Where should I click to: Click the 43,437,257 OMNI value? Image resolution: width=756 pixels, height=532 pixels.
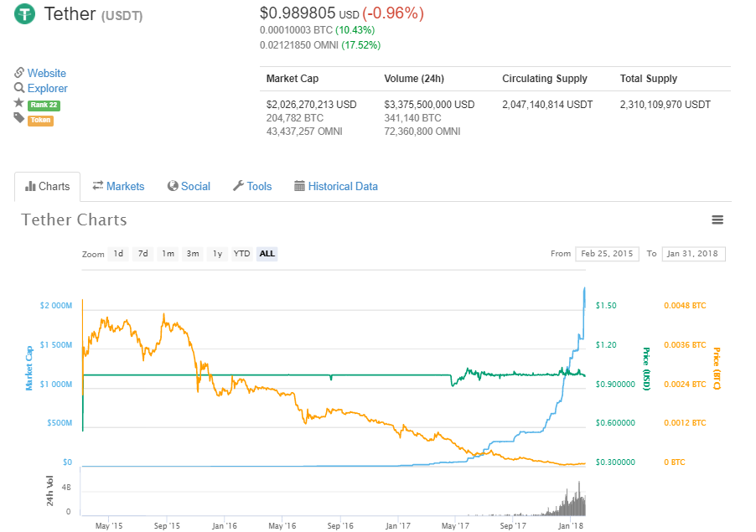[x=304, y=132]
